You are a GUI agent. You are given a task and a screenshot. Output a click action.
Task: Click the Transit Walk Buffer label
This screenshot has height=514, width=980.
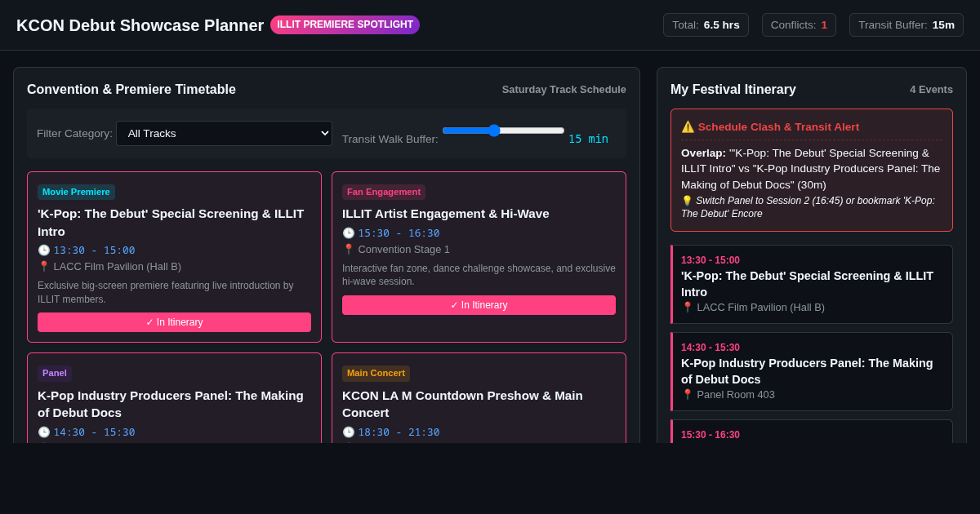(x=390, y=140)
